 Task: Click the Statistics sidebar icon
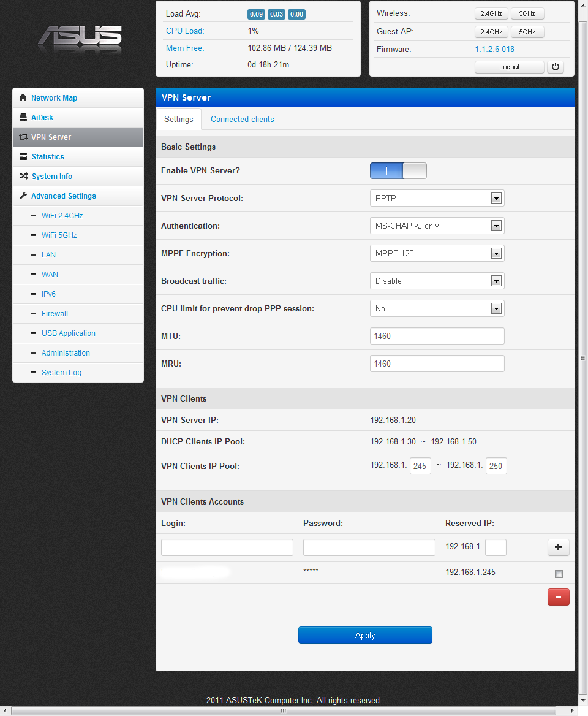point(23,157)
